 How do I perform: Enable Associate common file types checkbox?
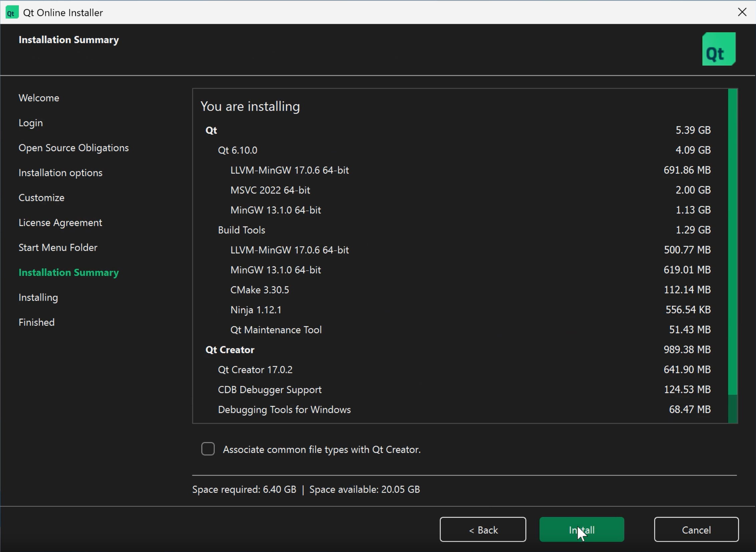coord(208,449)
